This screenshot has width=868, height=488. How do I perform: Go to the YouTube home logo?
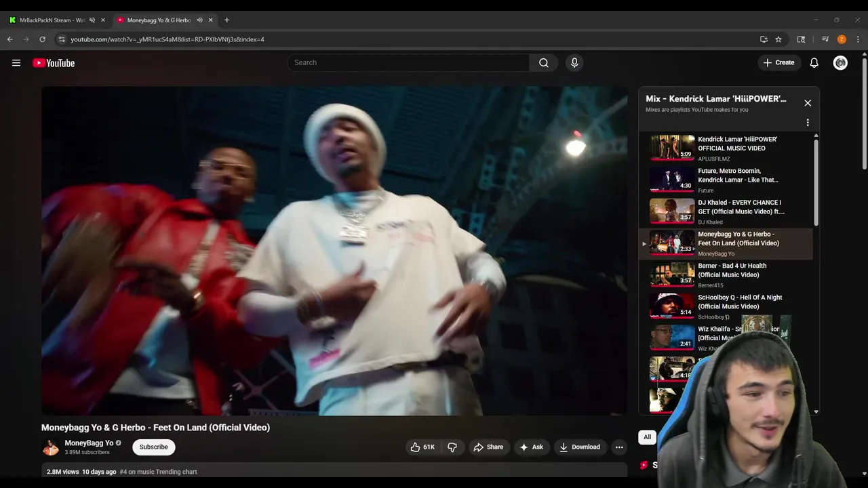(54, 63)
